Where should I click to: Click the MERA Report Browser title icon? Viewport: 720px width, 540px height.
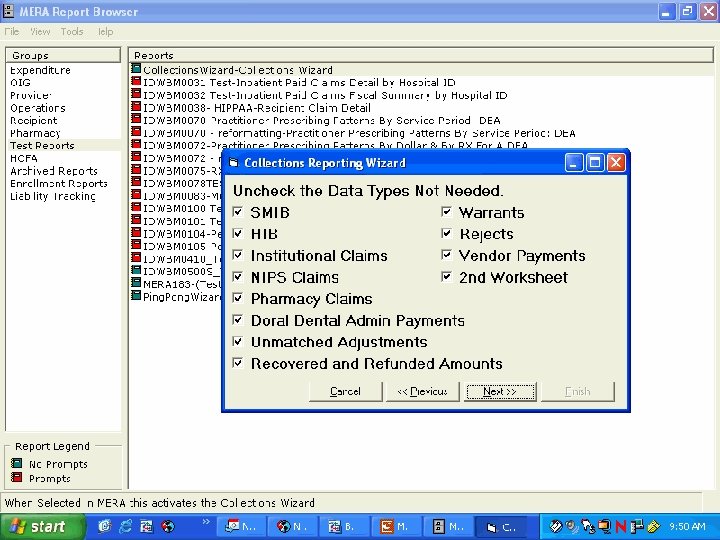(x=9, y=11)
